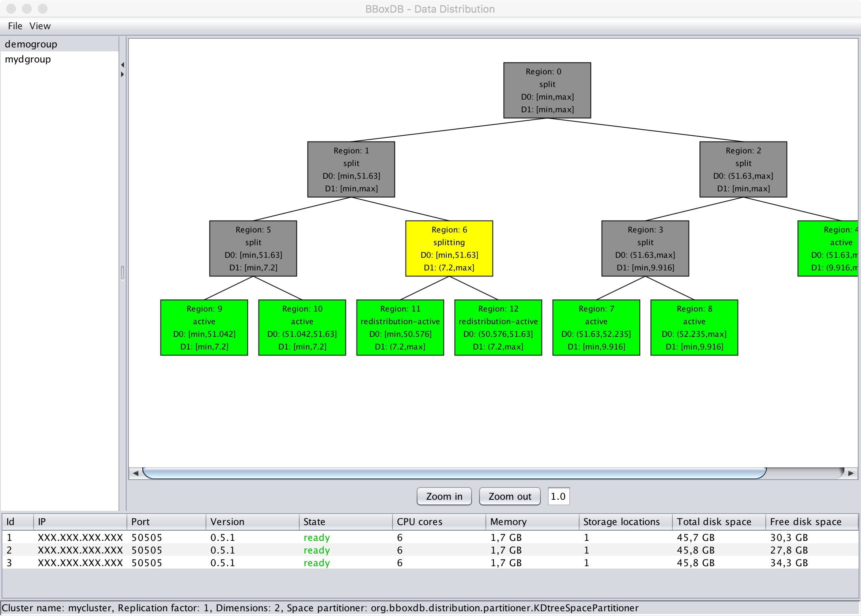Click the Region 0 root node

(x=547, y=90)
